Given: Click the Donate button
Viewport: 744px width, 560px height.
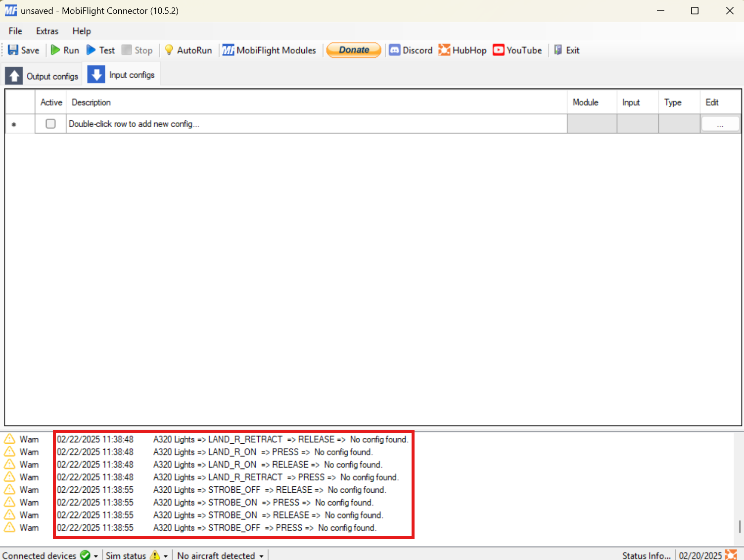Looking at the screenshot, I should click(x=354, y=50).
